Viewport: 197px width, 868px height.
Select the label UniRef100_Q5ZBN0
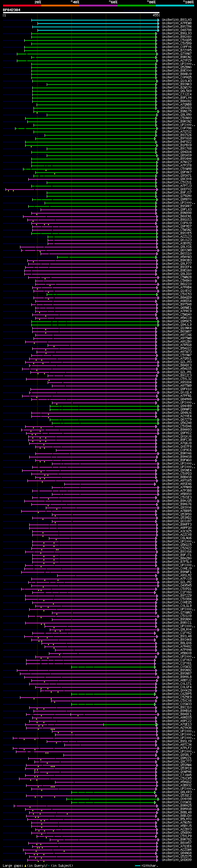177,67
